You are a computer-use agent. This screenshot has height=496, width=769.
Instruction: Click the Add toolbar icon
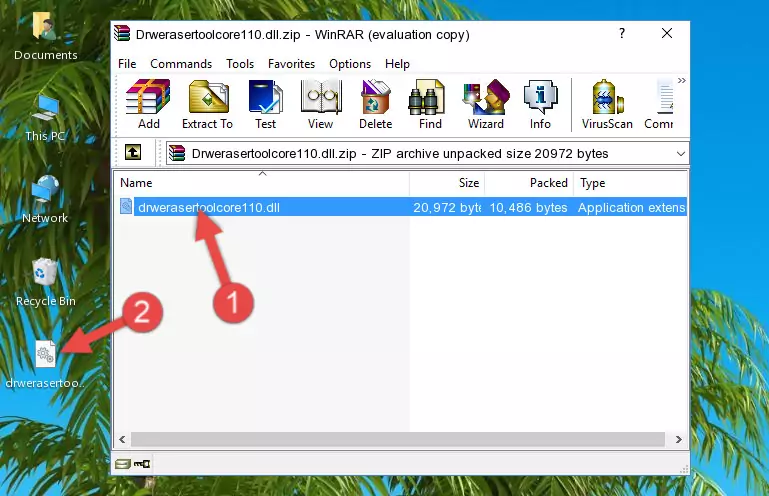(148, 104)
